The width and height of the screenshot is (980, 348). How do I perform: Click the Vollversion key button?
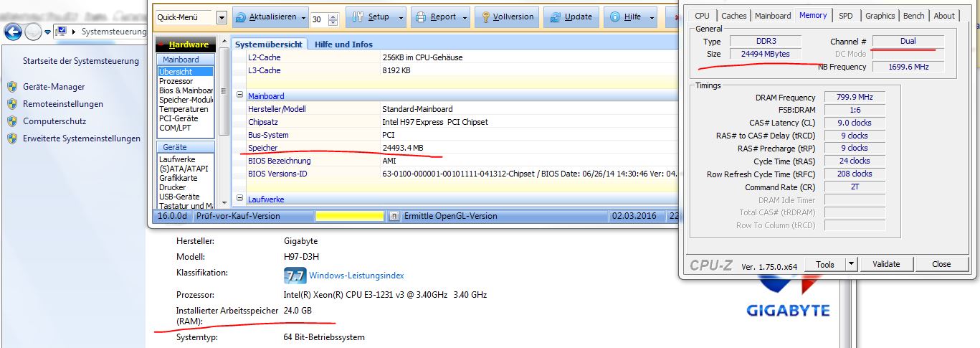coord(505,17)
